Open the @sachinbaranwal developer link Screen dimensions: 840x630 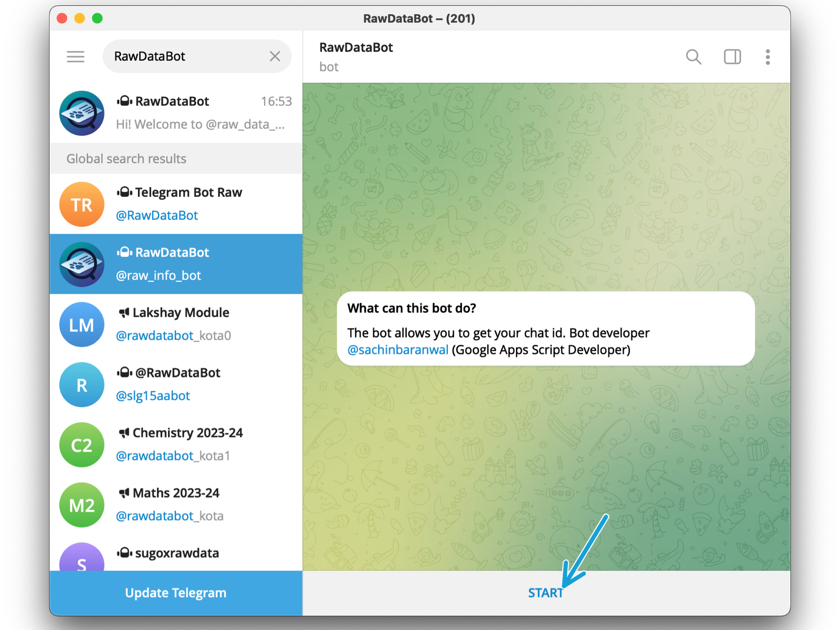click(397, 350)
